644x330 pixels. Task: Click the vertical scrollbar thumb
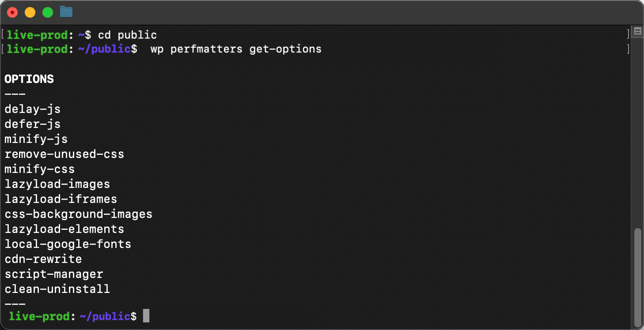point(637,276)
